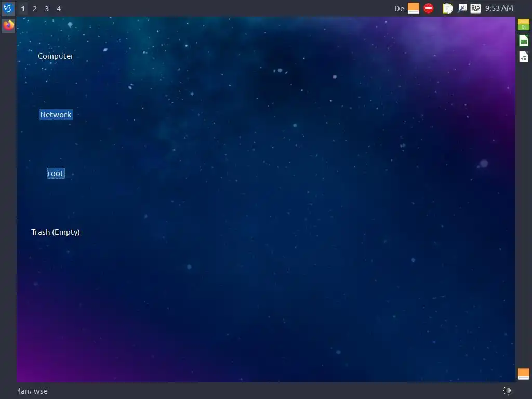Open the volume mixer tray icon
Screen dimensions: 532x399
475,8
